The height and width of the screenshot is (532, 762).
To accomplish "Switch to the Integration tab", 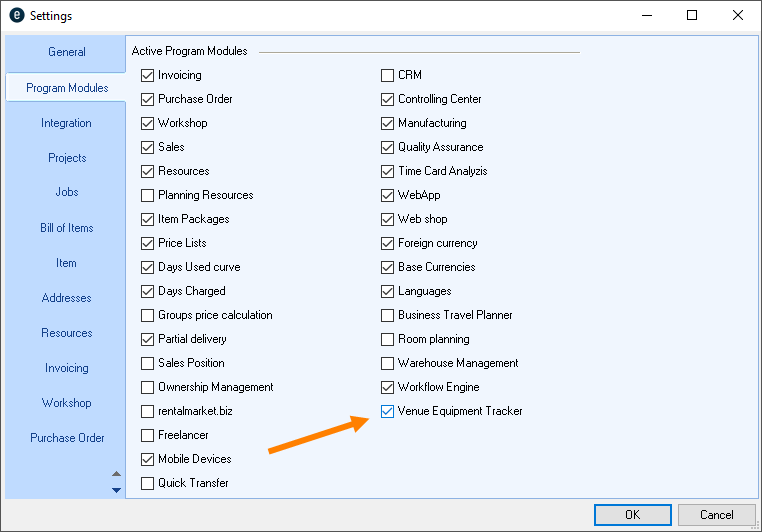I will pyautogui.click(x=66, y=123).
